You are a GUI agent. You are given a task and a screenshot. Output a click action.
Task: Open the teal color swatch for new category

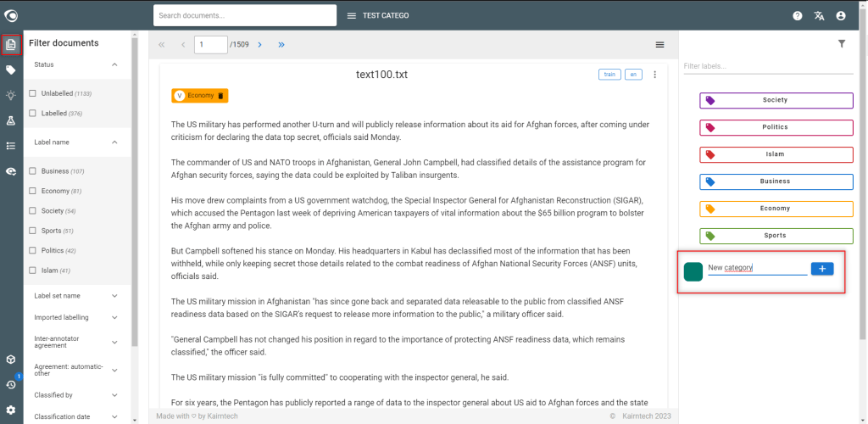point(693,271)
